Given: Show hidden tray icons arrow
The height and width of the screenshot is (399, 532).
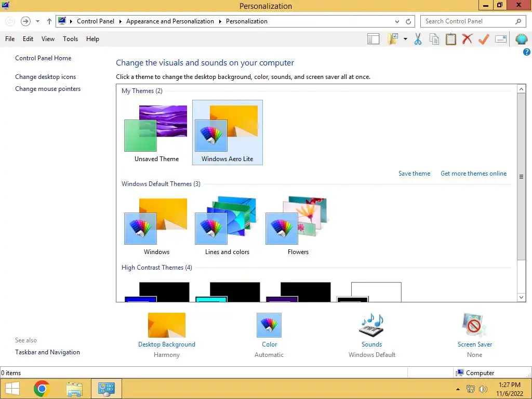Looking at the screenshot, I should click(458, 389).
